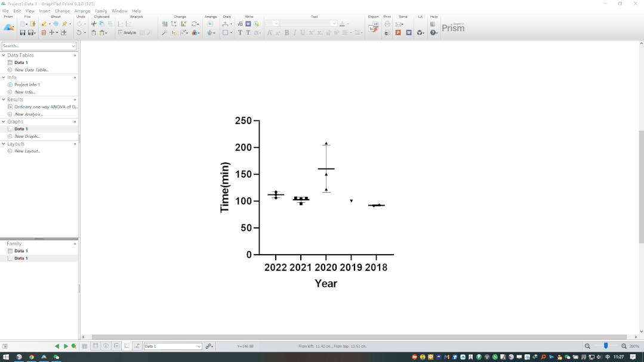Viewport: 644px width, 362px height.
Task: Click the New Graph... link
Action: click(x=27, y=137)
